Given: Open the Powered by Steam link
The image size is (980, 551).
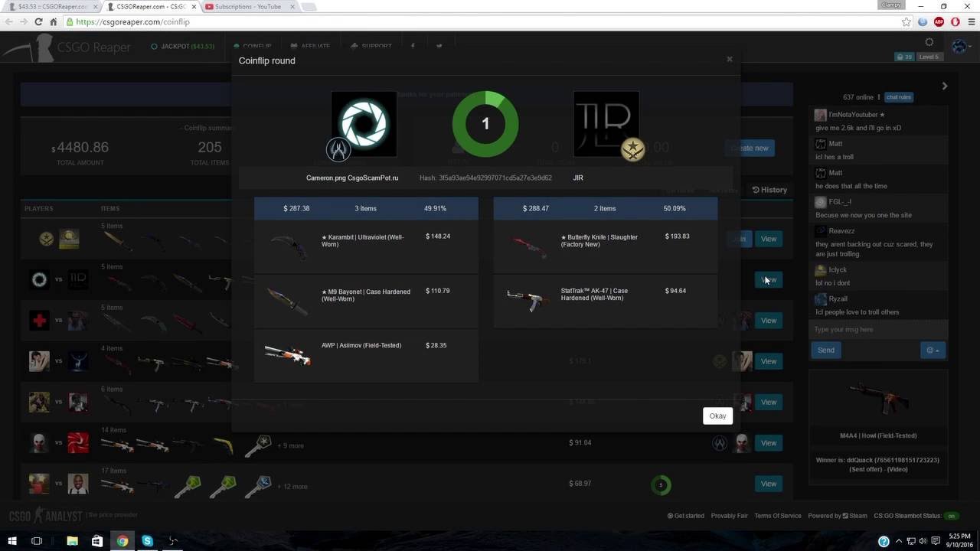Looking at the screenshot, I should pyautogui.click(x=838, y=516).
